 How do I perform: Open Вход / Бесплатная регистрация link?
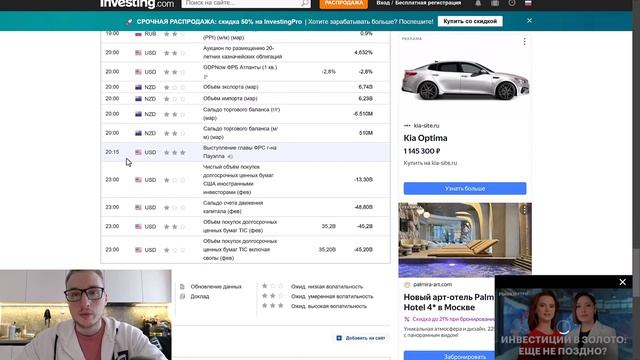(x=418, y=3)
